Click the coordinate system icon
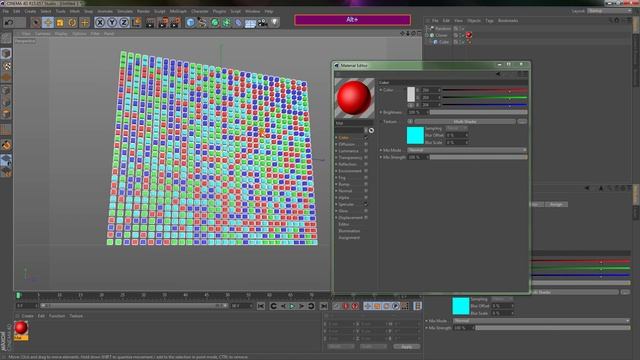This screenshot has width=640, height=360. [136, 22]
